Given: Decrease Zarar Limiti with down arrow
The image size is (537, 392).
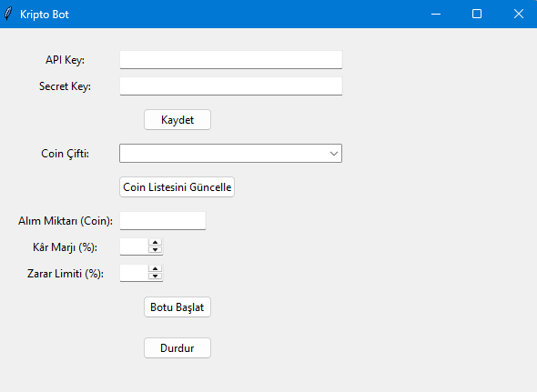Looking at the screenshot, I should [x=155, y=276].
